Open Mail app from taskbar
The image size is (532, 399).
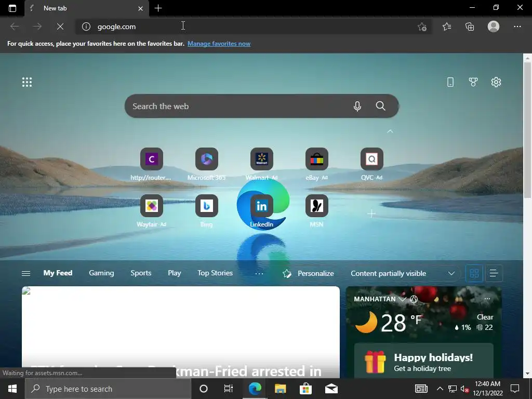pos(331,389)
